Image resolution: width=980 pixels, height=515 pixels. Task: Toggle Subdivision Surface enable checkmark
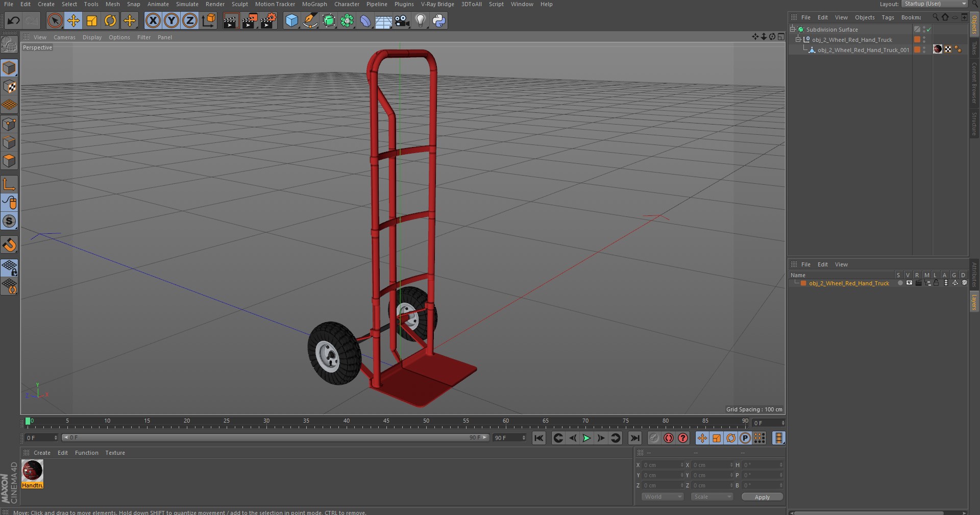point(929,30)
